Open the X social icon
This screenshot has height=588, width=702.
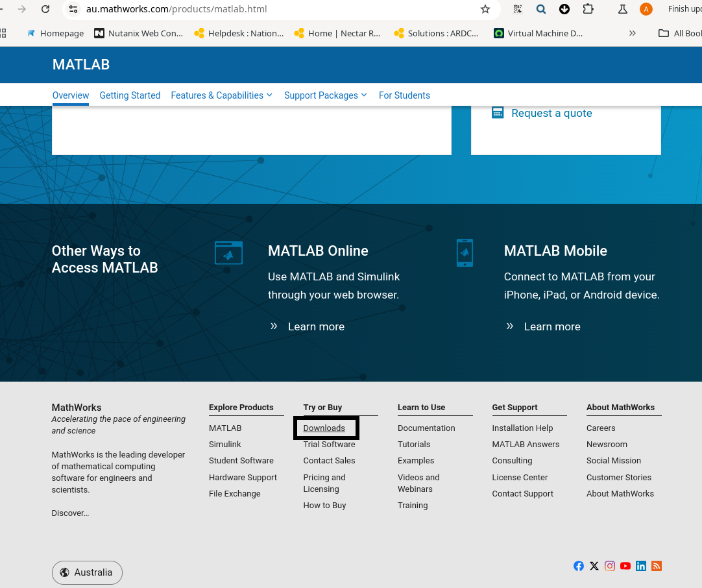(x=594, y=566)
